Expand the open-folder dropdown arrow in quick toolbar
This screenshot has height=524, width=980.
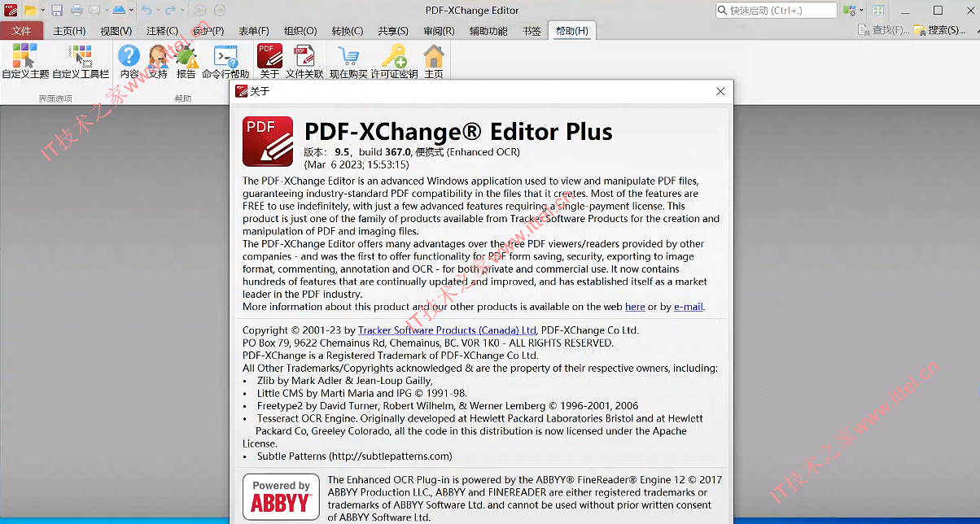click(x=44, y=11)
